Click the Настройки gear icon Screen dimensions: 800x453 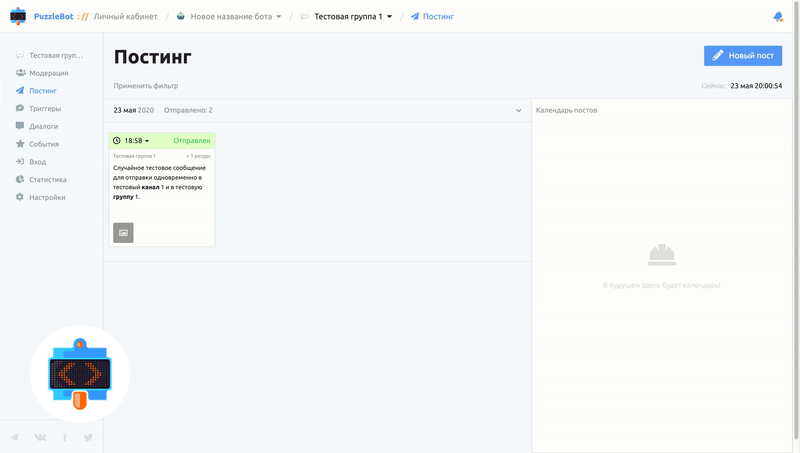pos(20,197)
